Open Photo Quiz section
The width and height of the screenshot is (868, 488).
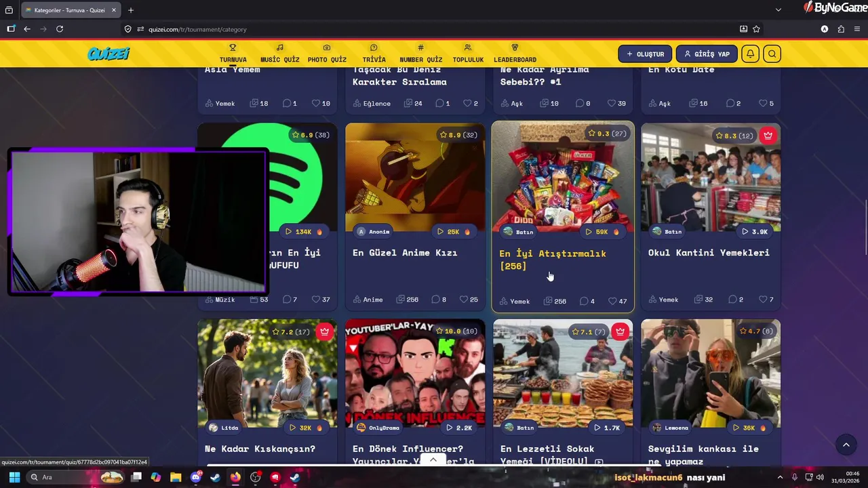(x=327, y=54)
